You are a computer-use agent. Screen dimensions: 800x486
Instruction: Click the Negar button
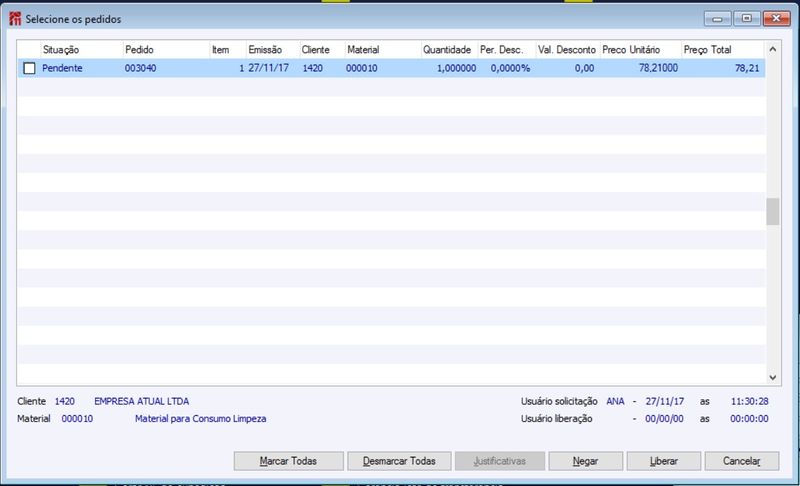pos(585,461)
